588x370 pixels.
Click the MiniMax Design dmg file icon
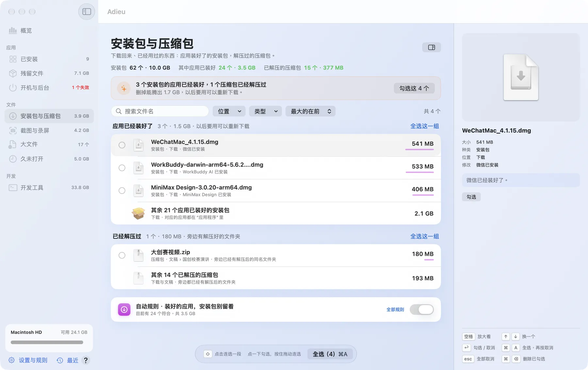point(139,191)
